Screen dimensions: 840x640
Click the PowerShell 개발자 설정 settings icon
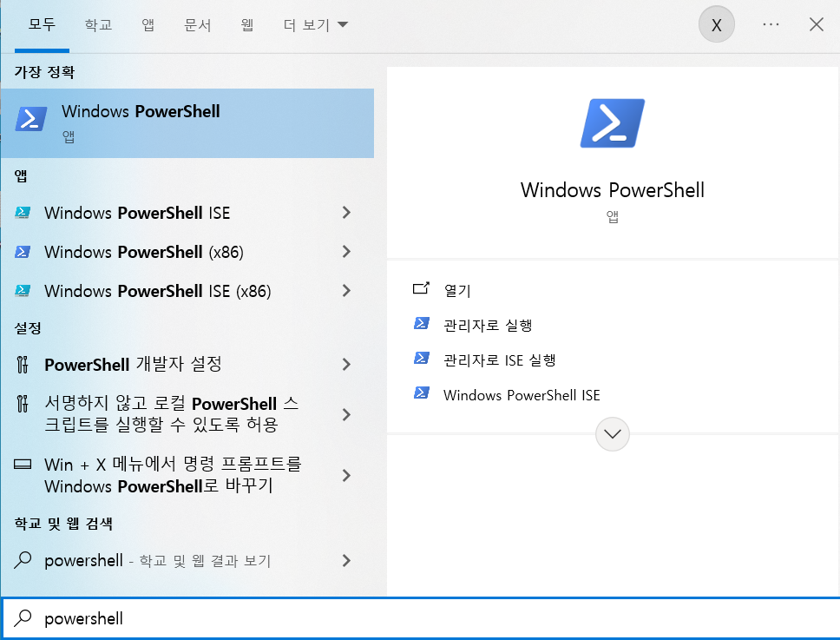23,365
